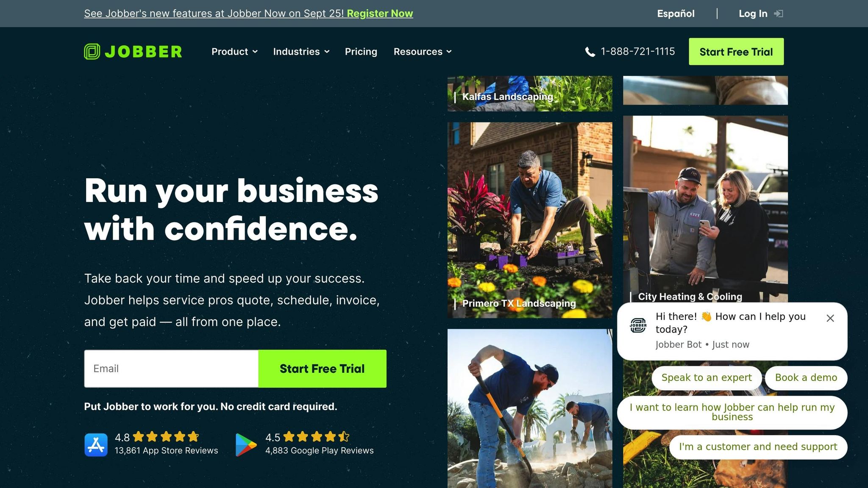Click Start Free Trial beside Email field
Viewport: 868px width, 488px height.
pyautogui.click(x=322, y=369)
